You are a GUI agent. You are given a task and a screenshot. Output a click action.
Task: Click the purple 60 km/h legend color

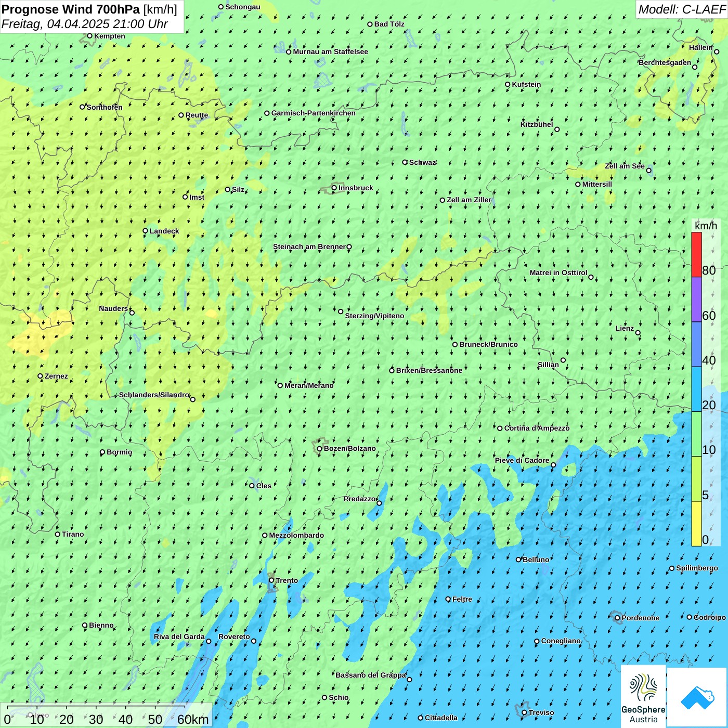click(x=696, y=300)
